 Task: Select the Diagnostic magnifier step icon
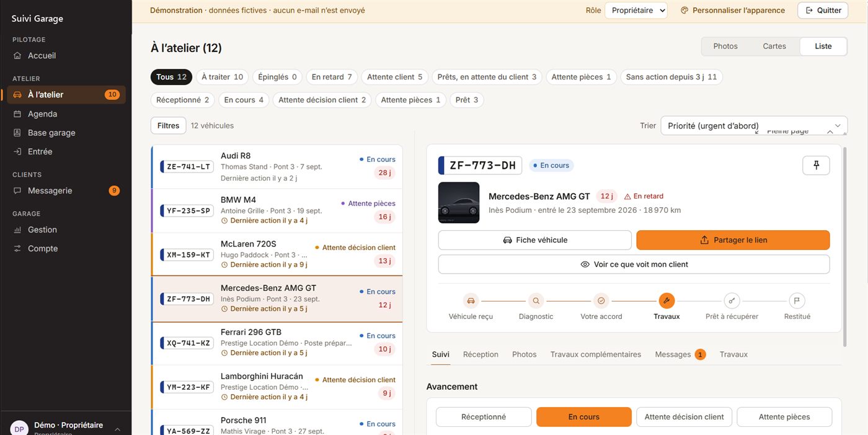click(x=536, y=301)
